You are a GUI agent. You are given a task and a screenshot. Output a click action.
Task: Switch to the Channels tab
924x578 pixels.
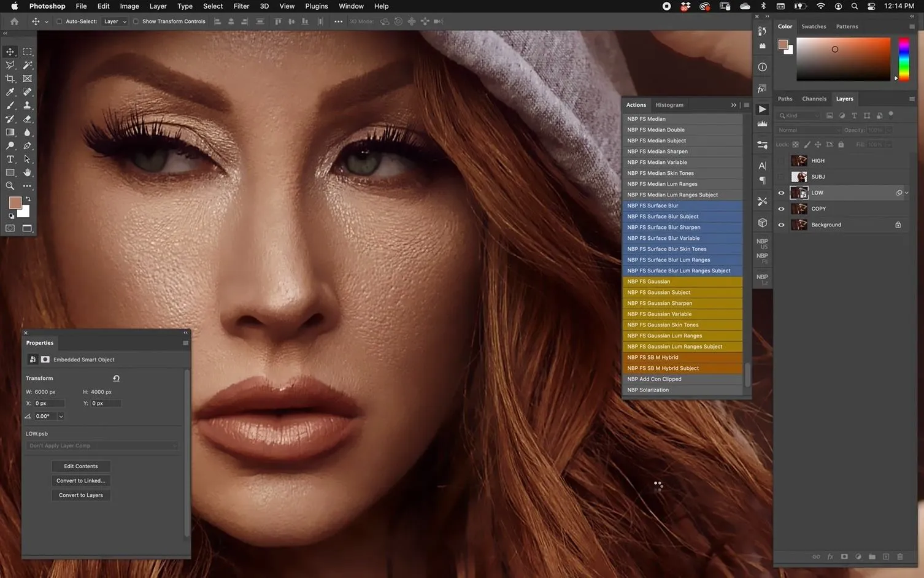pos(814,99)
